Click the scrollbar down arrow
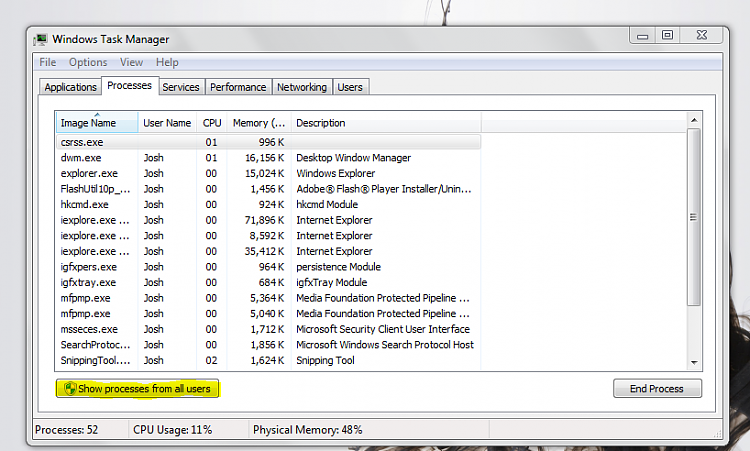 (694, 363)
